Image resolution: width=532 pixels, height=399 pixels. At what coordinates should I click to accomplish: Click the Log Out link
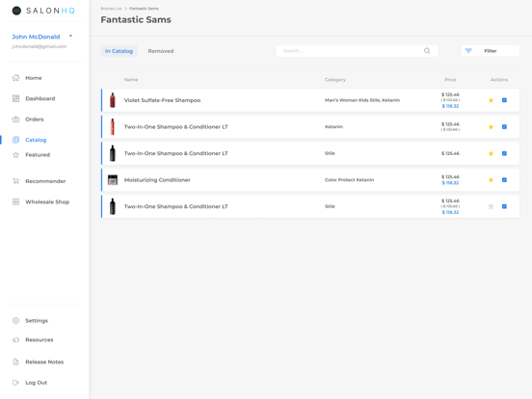[37, 383]
